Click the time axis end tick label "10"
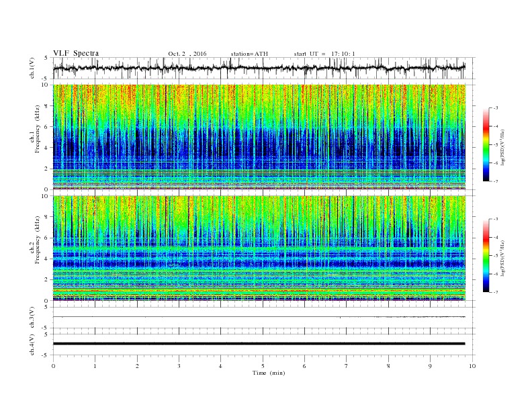 click(x=472, y=366)
